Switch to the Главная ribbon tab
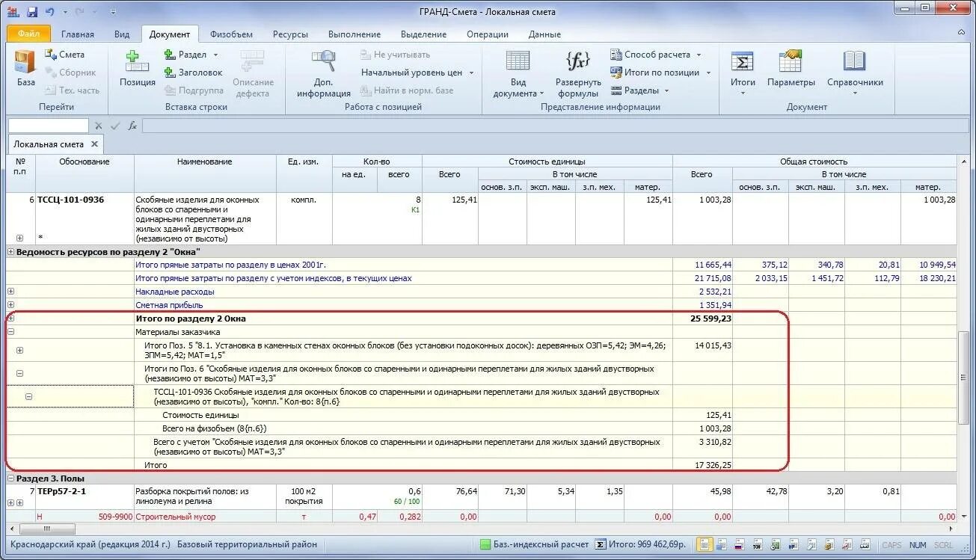 78,34
